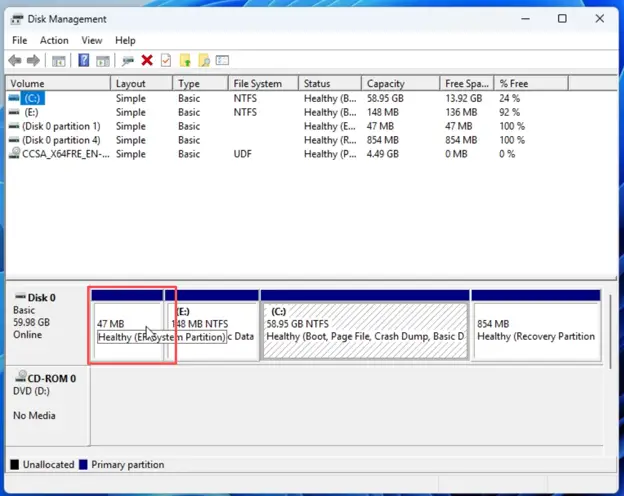Viewport: 624px width, 496px height.
Task: Click the view settings toolbar icon
Action: (222, 61)
